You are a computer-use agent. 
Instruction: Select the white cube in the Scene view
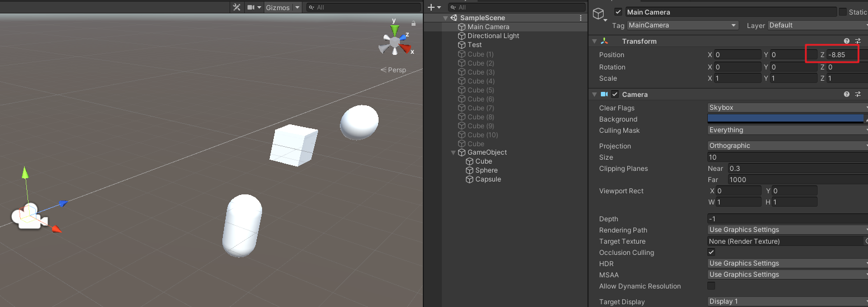tap(293, 146)
